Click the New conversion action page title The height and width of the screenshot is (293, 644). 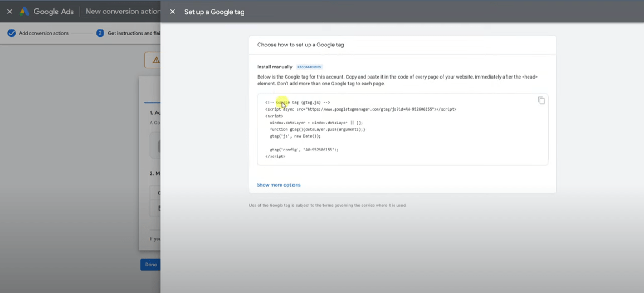pos(123,12)
